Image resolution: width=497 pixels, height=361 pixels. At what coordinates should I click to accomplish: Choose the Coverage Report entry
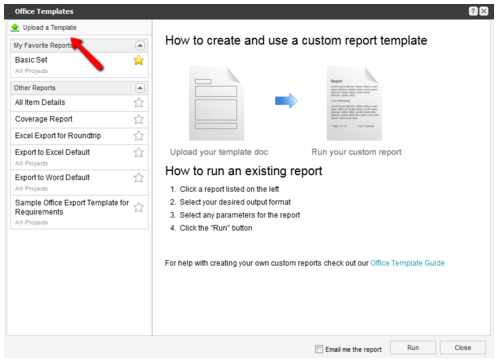tap(79, 119)
